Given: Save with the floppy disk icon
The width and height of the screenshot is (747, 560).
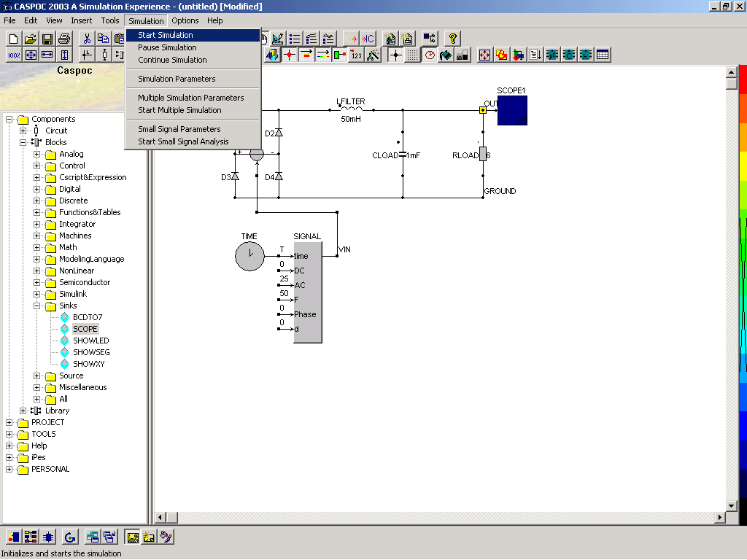Looking at the screenshot, I should tap(47, 39).
